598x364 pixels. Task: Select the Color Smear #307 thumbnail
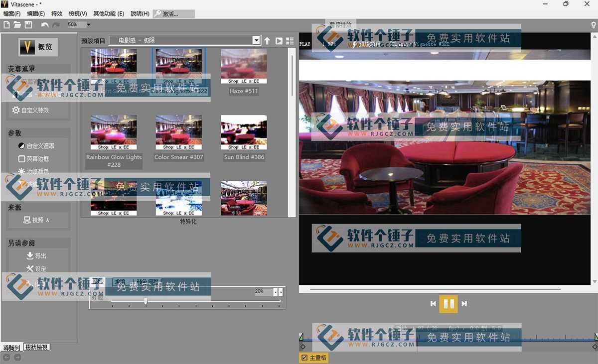pyautogui.click(x=179, y=132)
